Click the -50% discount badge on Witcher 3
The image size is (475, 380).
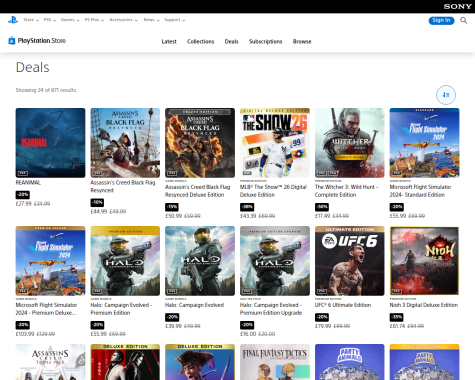(322, 207)
